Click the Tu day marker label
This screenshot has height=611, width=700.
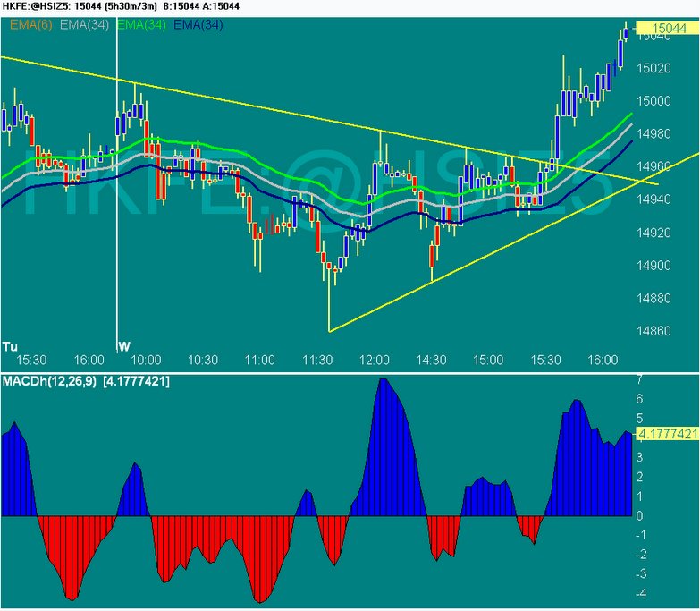pos(10,346)
